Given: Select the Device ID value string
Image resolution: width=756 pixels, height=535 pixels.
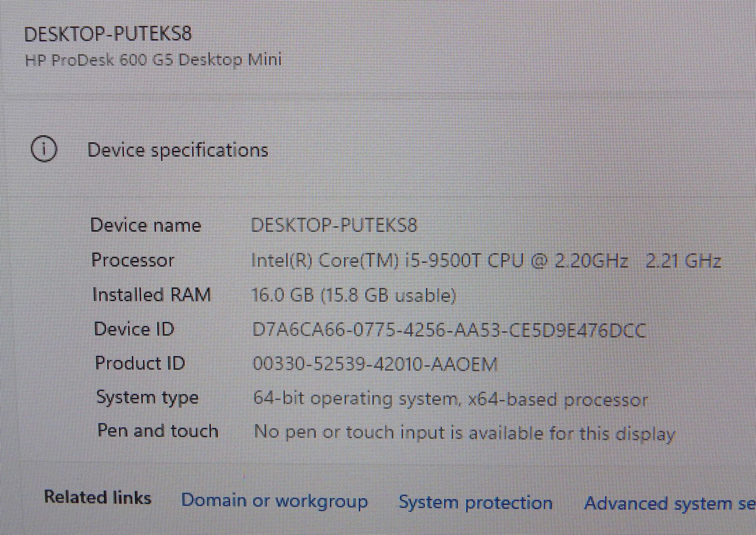Looking at the screenshot, I should pos(449,330).
